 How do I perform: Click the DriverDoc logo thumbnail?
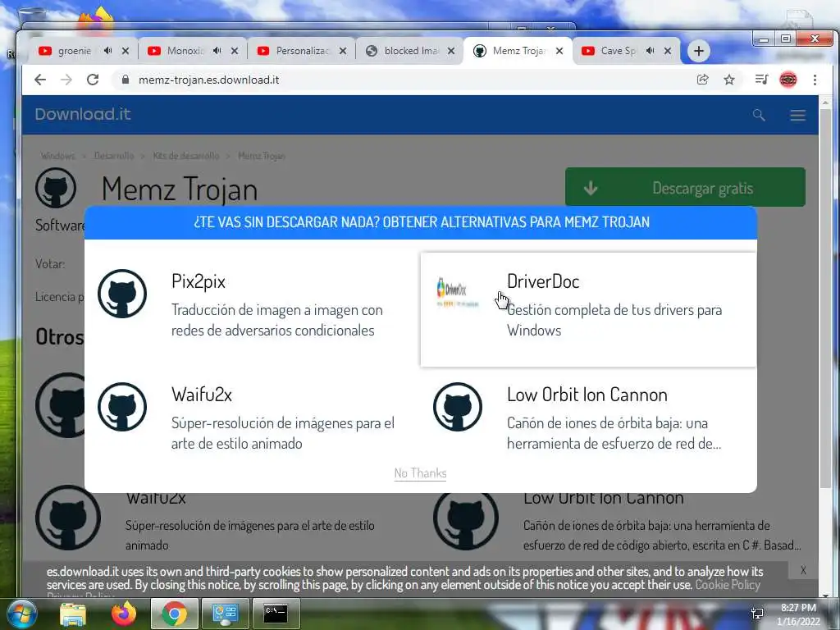click(457, 293)
